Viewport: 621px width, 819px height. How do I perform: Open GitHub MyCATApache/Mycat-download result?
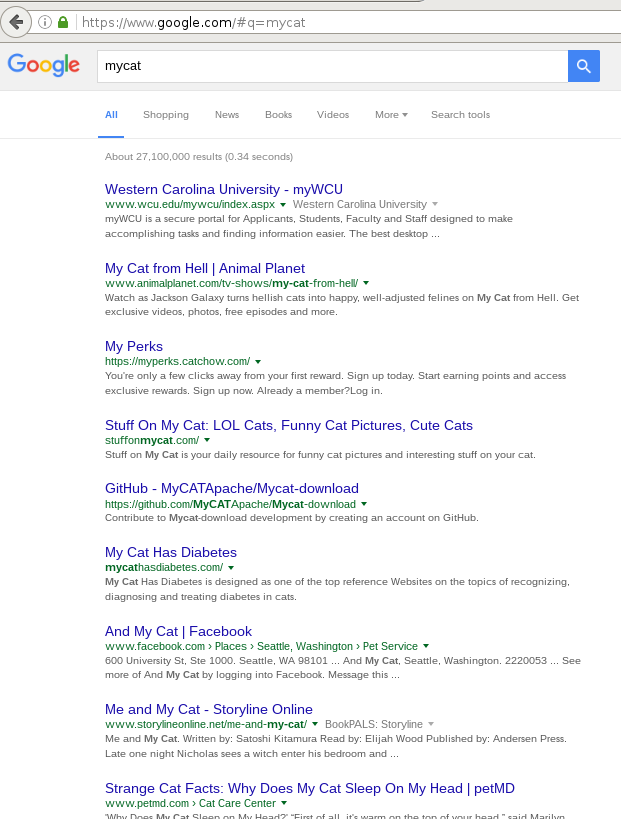pos(232,488)
